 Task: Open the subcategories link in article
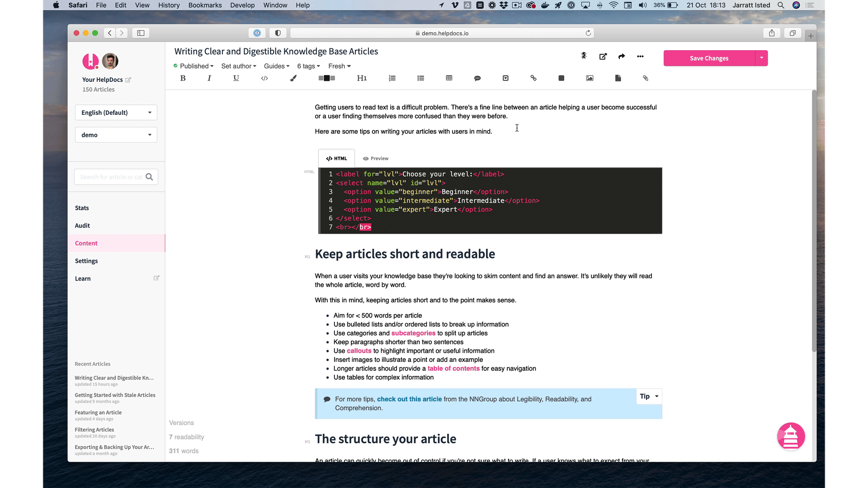coord(414,333)
